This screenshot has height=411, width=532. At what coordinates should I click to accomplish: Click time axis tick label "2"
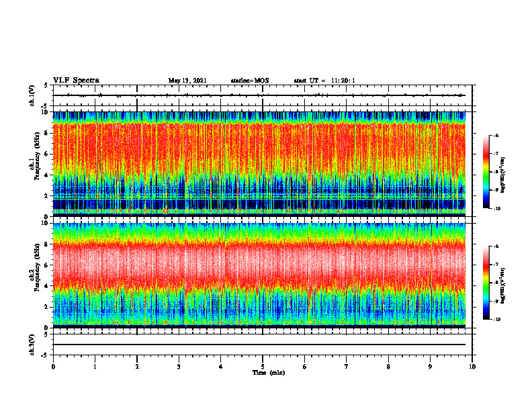[x=137, y=367]
